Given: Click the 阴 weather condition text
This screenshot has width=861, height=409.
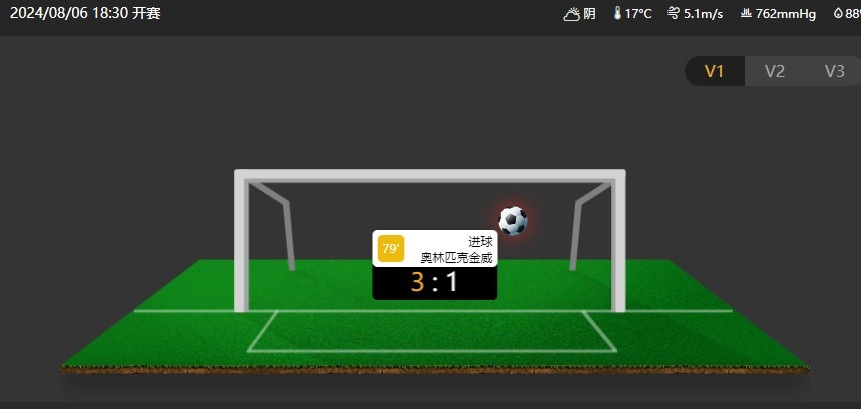Looking at the screenshot, I should (589, 14).
